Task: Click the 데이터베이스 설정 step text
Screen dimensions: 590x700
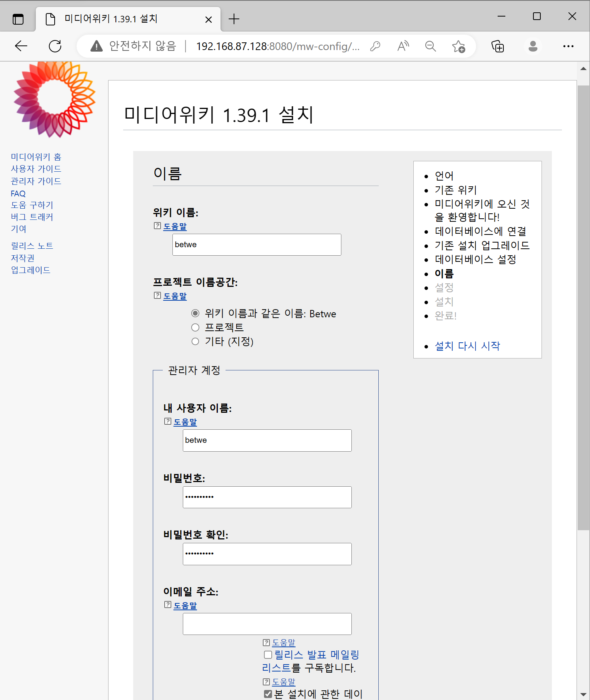Action: click(x=475, y=259)
